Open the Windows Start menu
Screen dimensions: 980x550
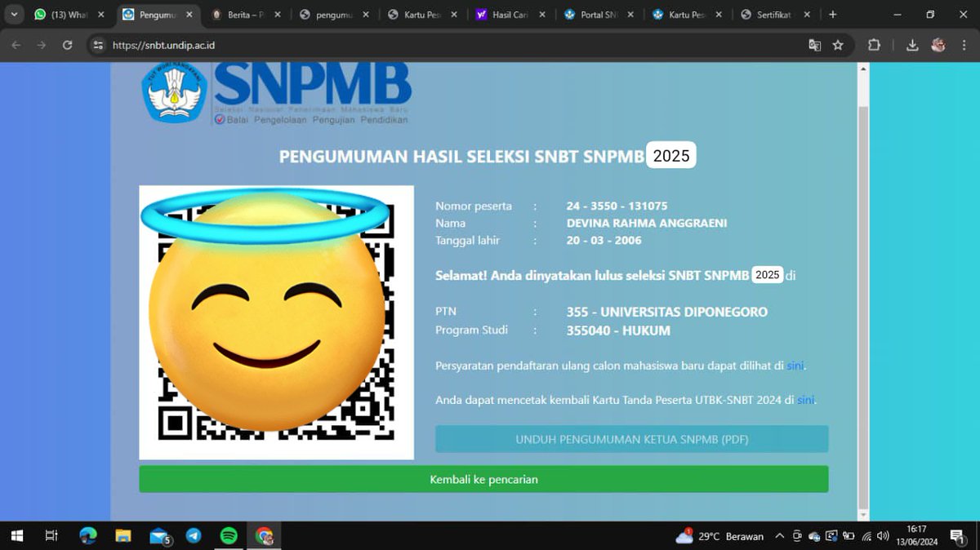point(16,536)
